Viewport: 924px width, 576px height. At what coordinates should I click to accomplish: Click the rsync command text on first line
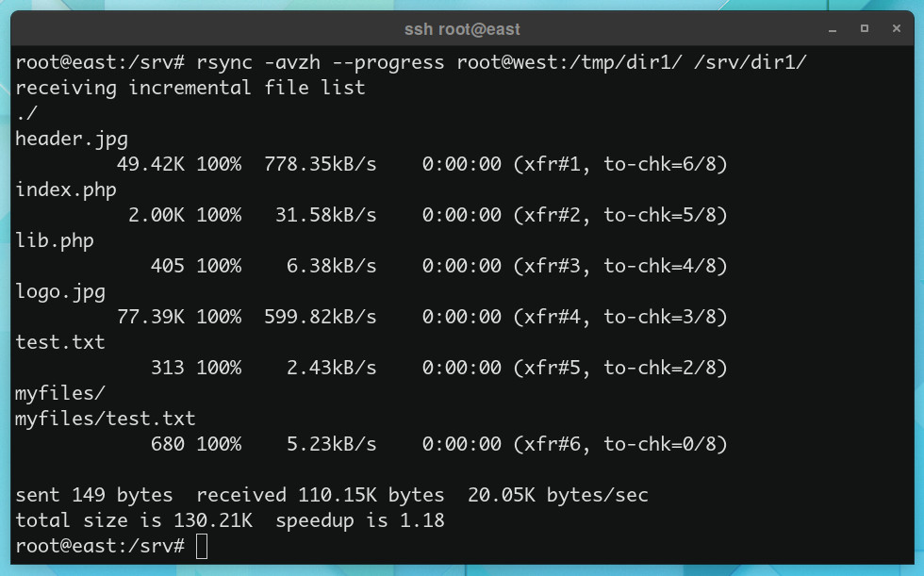501,62
